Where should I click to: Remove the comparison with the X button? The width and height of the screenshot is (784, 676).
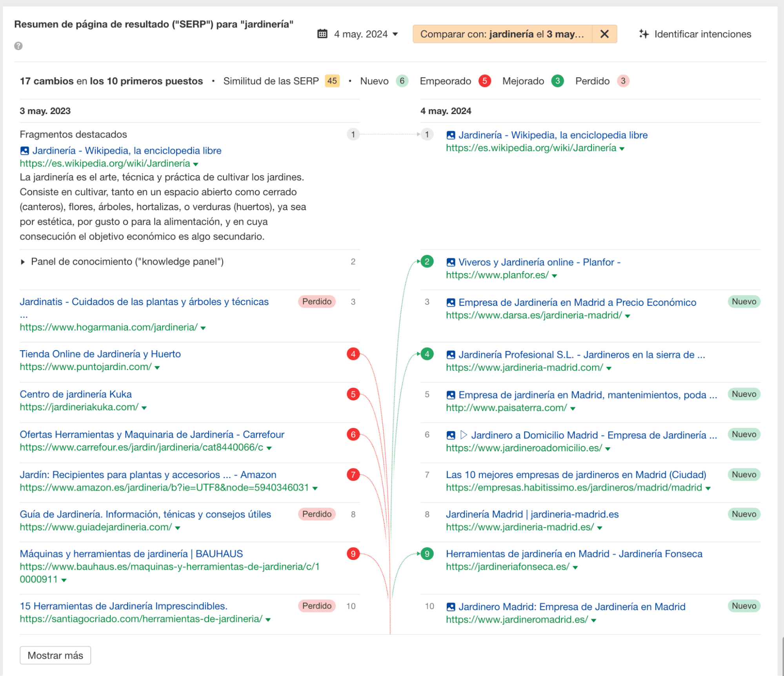pos(604,34)
